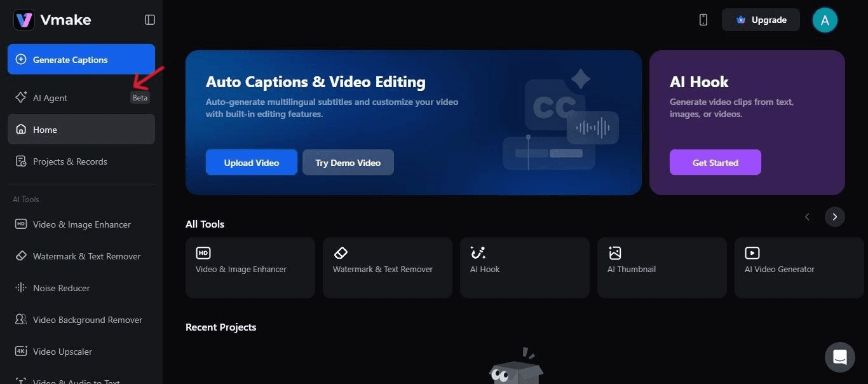Select the AI Video Generator tool

(798, 267)
